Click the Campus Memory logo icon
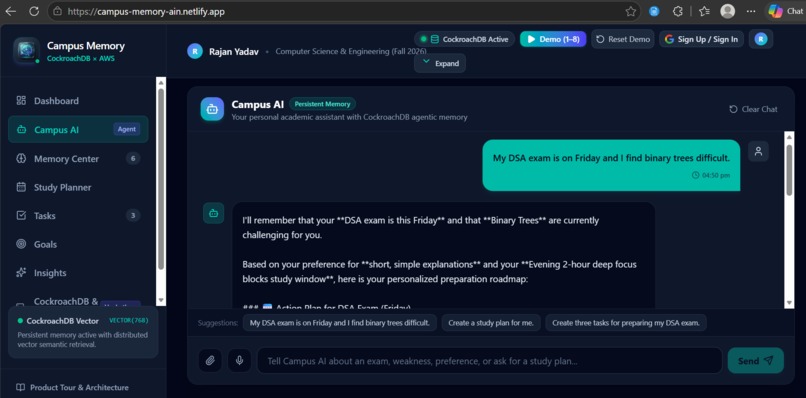This screenshot has height=398, width=806. 26,51
